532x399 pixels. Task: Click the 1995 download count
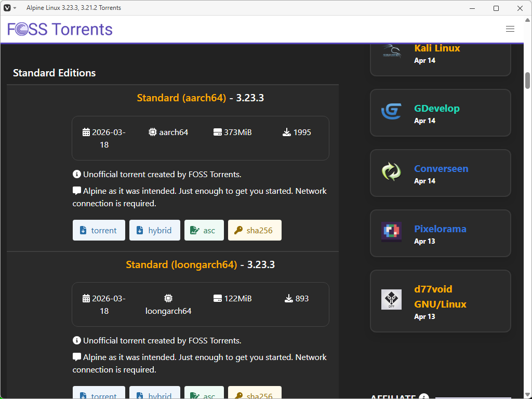tap(302, 132)
